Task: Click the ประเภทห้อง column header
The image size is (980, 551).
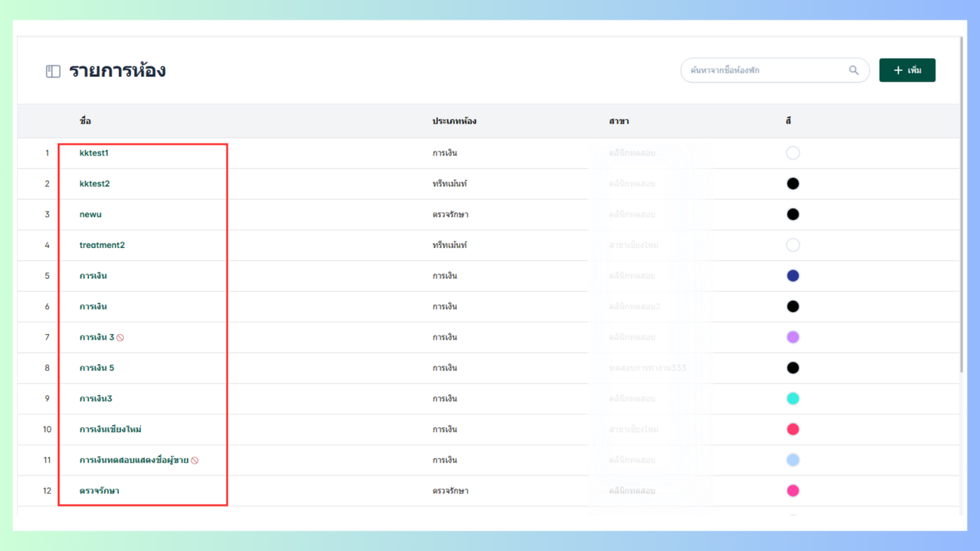Action: [x=454, y=121]
